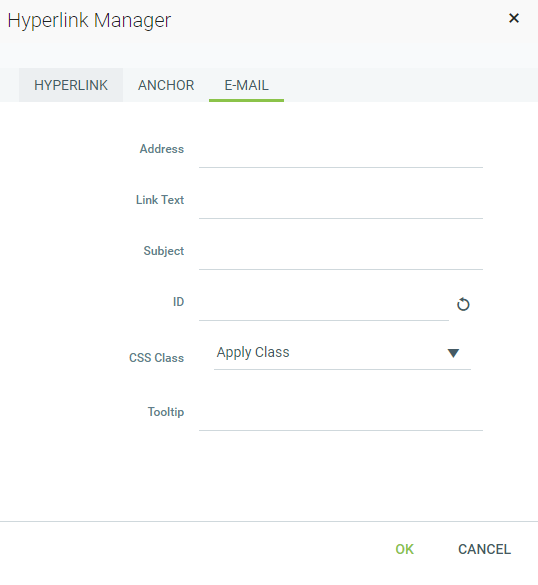Select the E-Mail tab
The height and width of the screenshot is (585, 538).
tap(246, 85)
